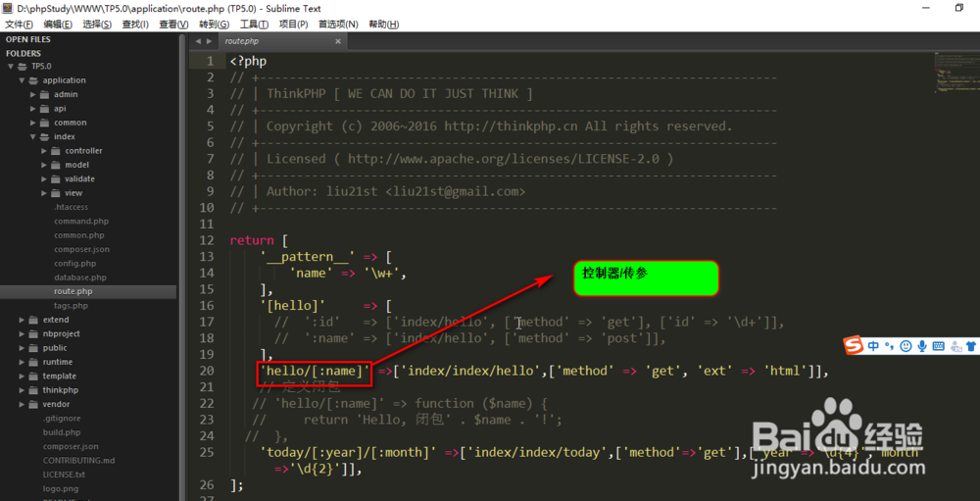The height and width of the screenshot is (501, 980).
Task: Open Sogou emoji smiley icon
Action: [906, 345]
